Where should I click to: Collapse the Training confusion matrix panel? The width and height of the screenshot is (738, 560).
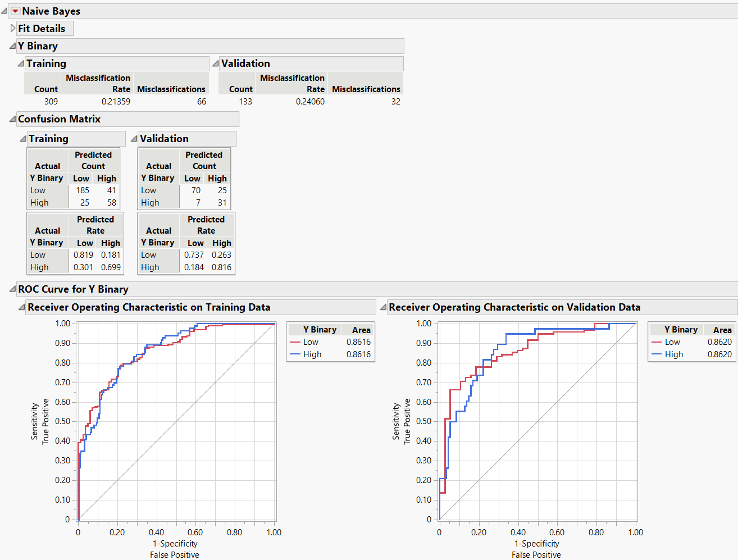[x=23, y=138]
